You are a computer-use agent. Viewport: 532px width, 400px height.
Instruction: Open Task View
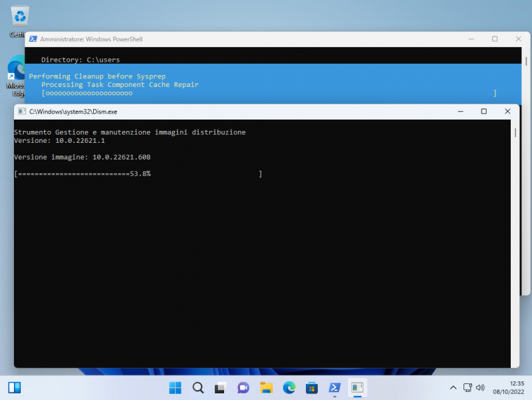pyautogui.click(x=220, y=387)
